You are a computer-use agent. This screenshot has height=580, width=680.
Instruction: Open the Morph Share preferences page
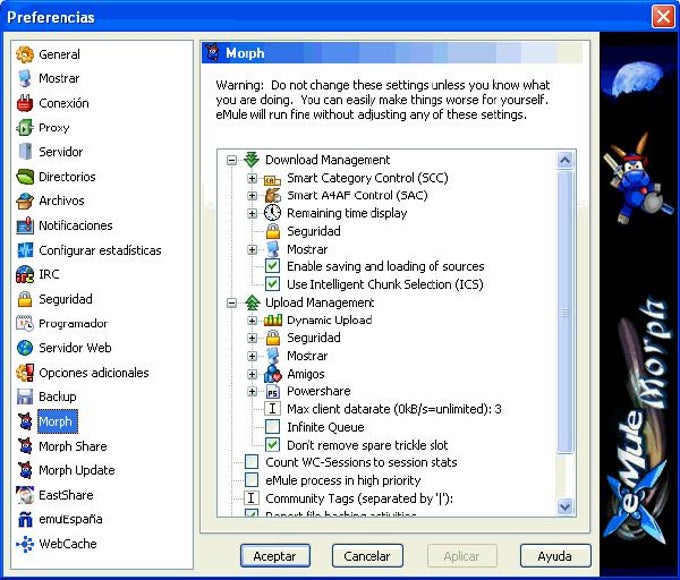(x=72, y=446)
